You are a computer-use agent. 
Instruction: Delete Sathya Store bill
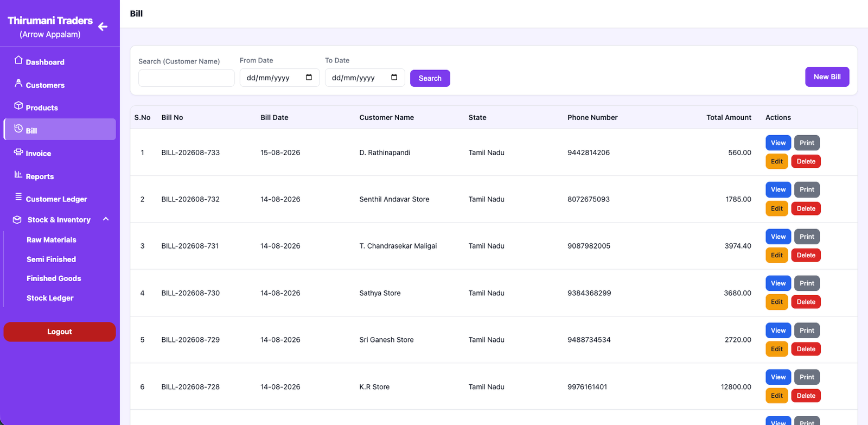pyautogui.click(x=806, y=302)
